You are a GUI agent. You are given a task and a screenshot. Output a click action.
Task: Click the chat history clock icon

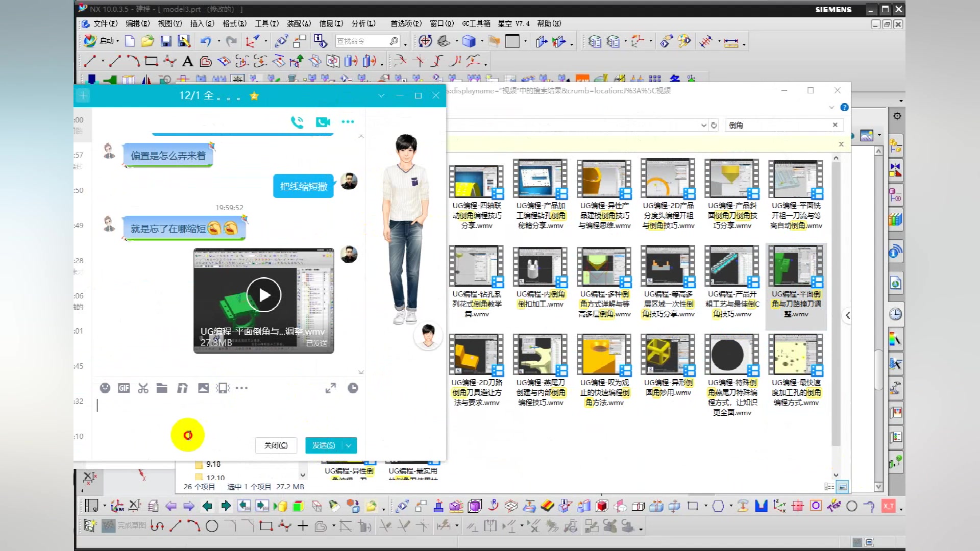[353, 388]
